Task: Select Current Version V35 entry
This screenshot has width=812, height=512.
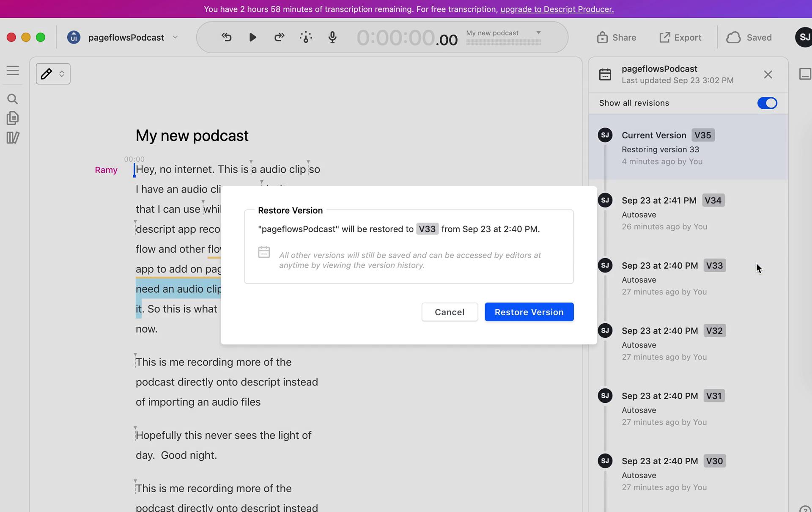Action: (688, 147)
